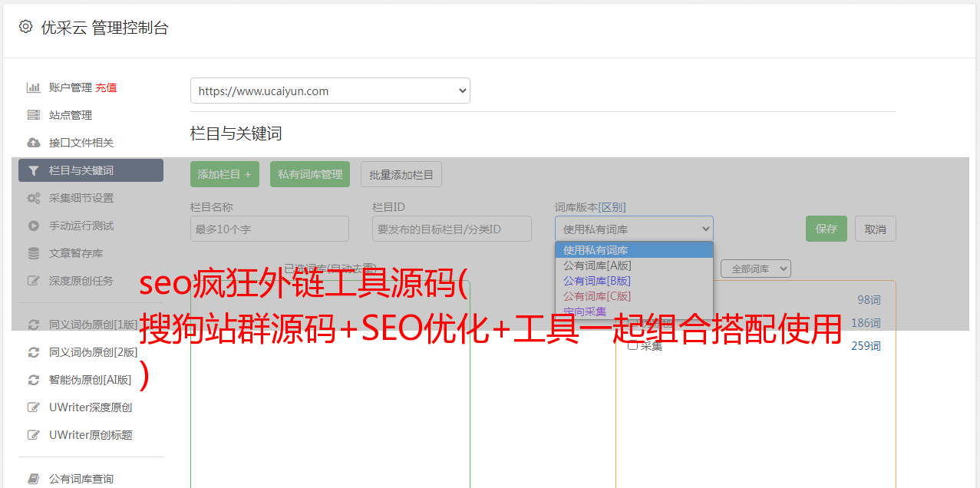Choose 定向采集 option
The height and width of the screenshot is (488, 980).
(634, 312)
